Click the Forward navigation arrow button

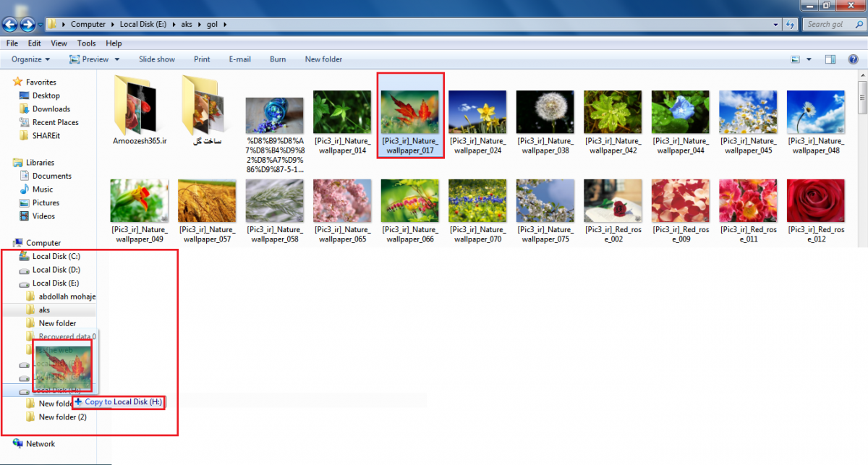click(27, 25)
